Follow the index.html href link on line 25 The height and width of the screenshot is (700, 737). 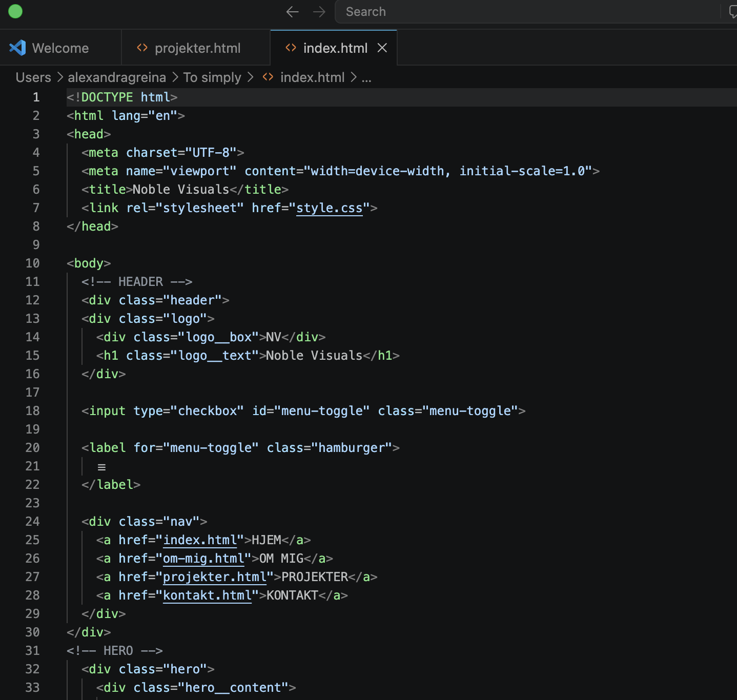tap(200, 540)
